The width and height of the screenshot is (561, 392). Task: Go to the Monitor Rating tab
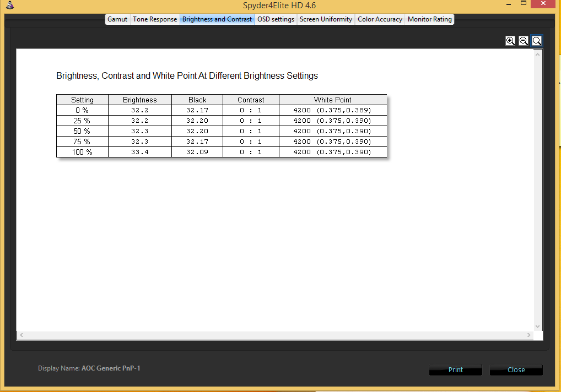point(429,19)
